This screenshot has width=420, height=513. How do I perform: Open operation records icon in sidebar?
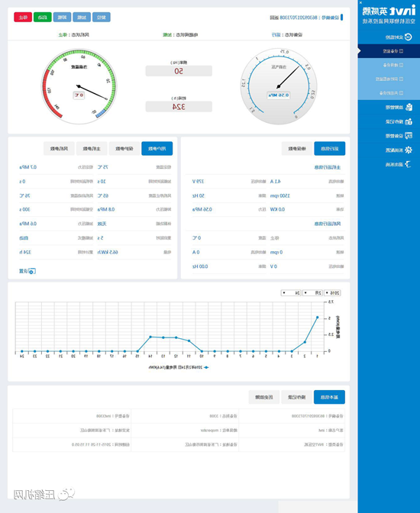[409, 121]
